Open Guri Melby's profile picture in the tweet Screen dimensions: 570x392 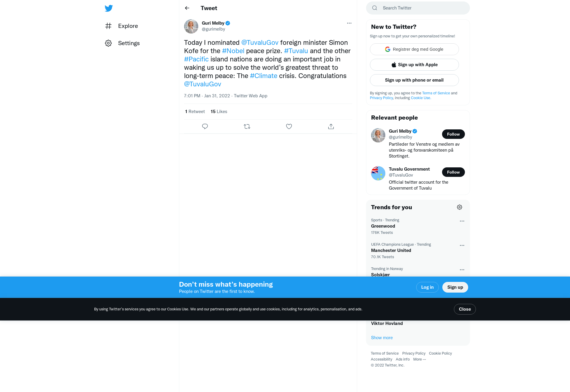(x=191, y=26)
